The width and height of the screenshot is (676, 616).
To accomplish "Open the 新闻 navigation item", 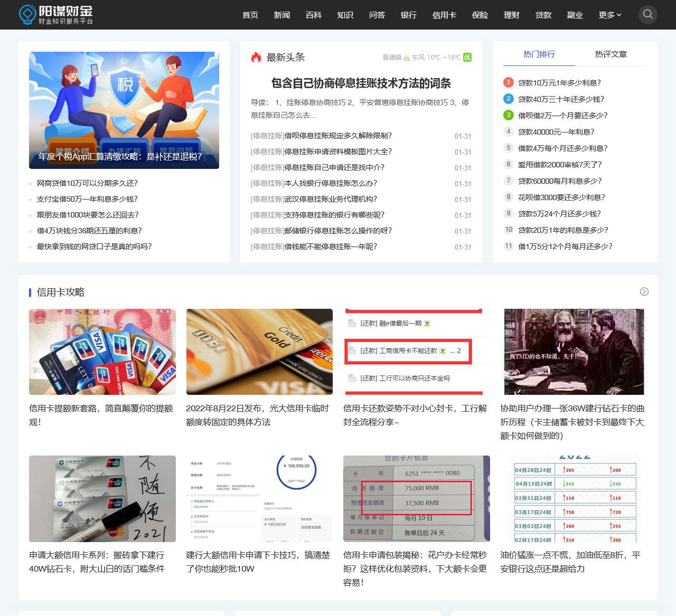I will point(282,15).
